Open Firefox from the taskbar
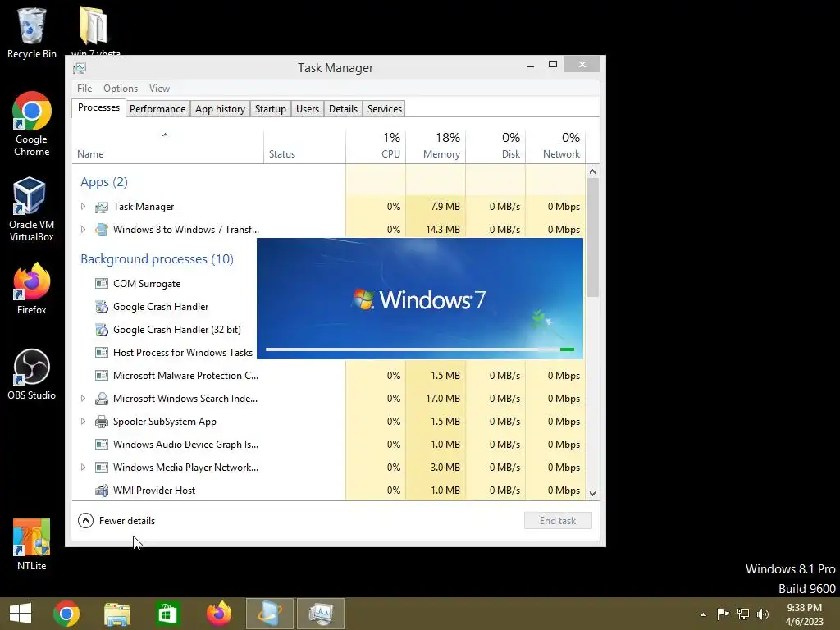Screen dimensions: 840x630 tap(218, 614)
